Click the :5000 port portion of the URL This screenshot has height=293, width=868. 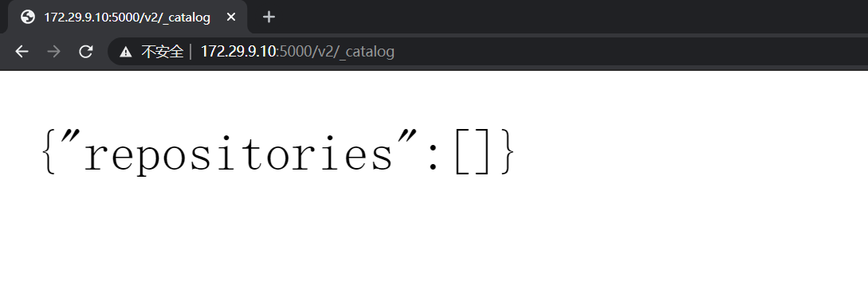click(293, 52)
